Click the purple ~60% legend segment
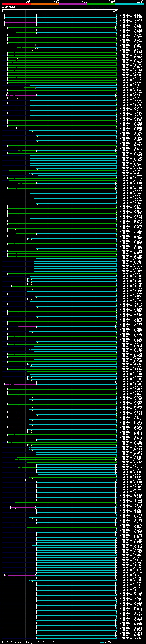 click(73, 4)
